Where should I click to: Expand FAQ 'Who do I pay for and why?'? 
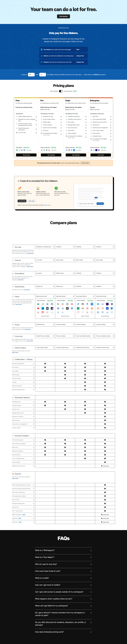pos(63,564)
